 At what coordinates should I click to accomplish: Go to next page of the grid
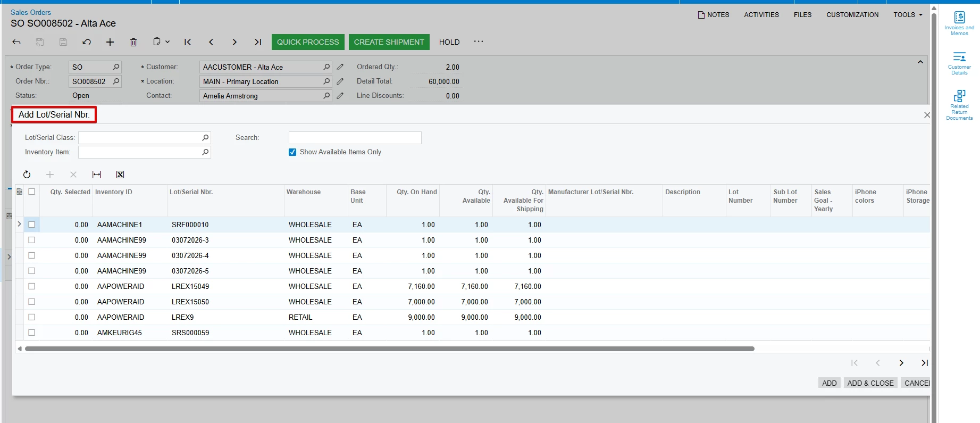tap(901, 363)
